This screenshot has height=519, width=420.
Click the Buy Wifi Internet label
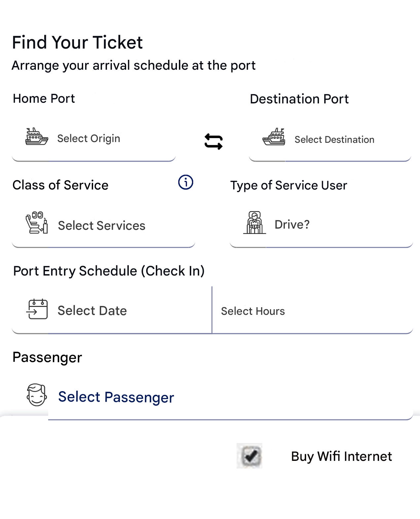point(341,457)
